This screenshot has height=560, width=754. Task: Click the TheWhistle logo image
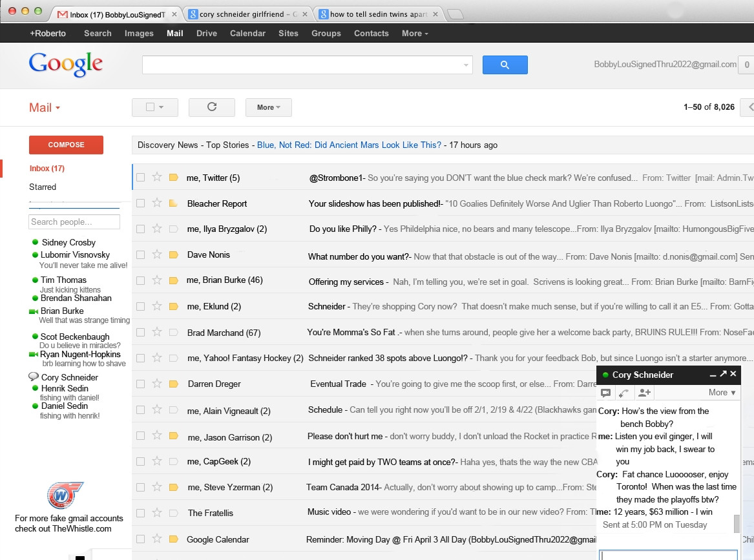coord(65,495)
